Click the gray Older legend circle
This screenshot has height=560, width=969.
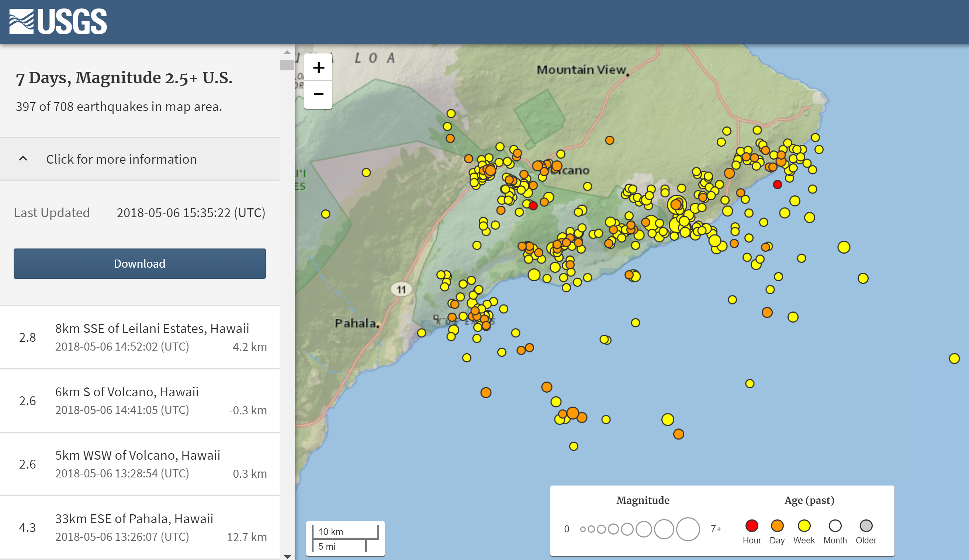[x=866, y=525]
